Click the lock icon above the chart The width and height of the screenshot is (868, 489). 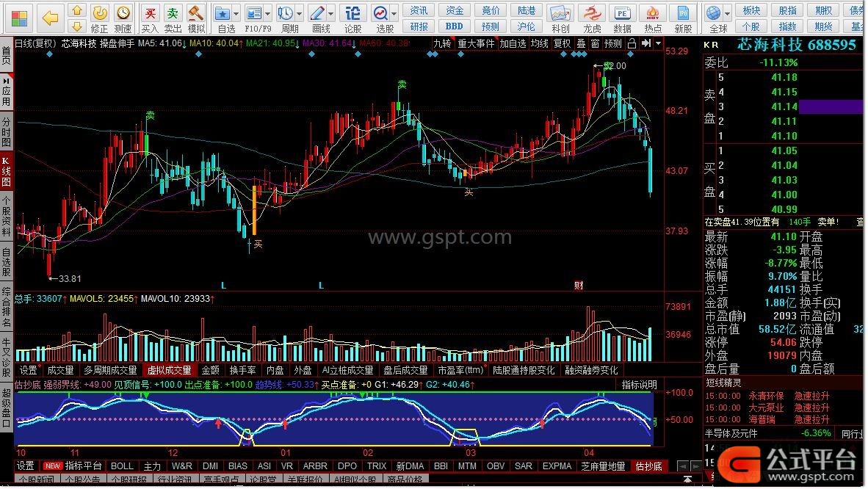[x=631, y=43]
